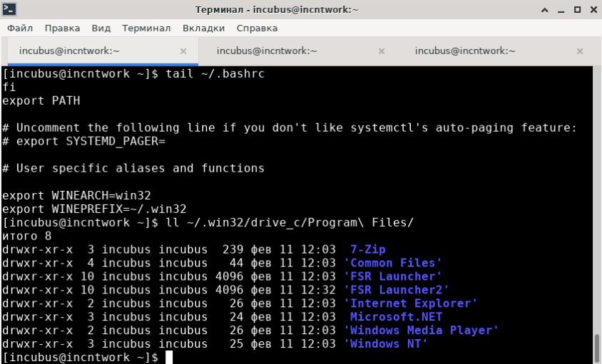Close the third terminal tab

tap(579, 51)
